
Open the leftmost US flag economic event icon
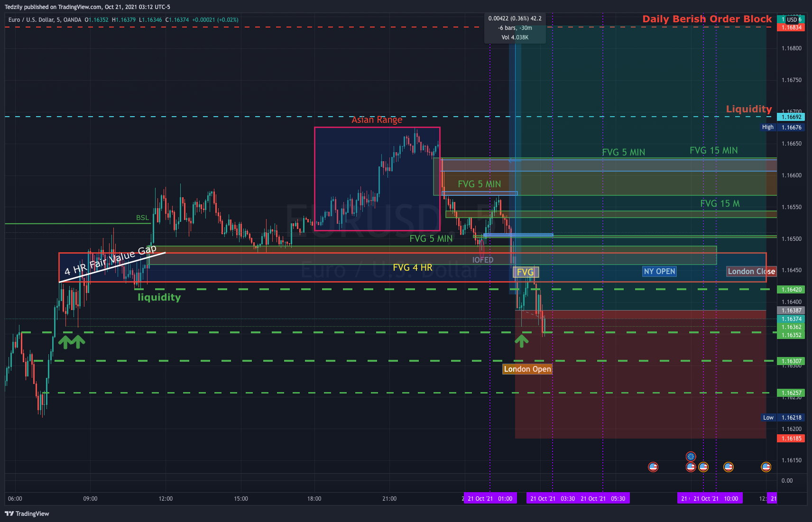click(x=653, y=467)
